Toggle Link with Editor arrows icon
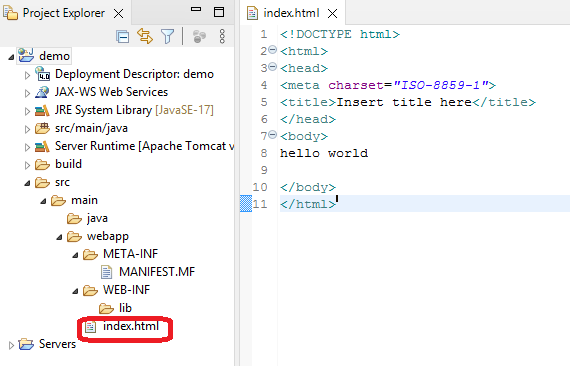 click(145, 36)
